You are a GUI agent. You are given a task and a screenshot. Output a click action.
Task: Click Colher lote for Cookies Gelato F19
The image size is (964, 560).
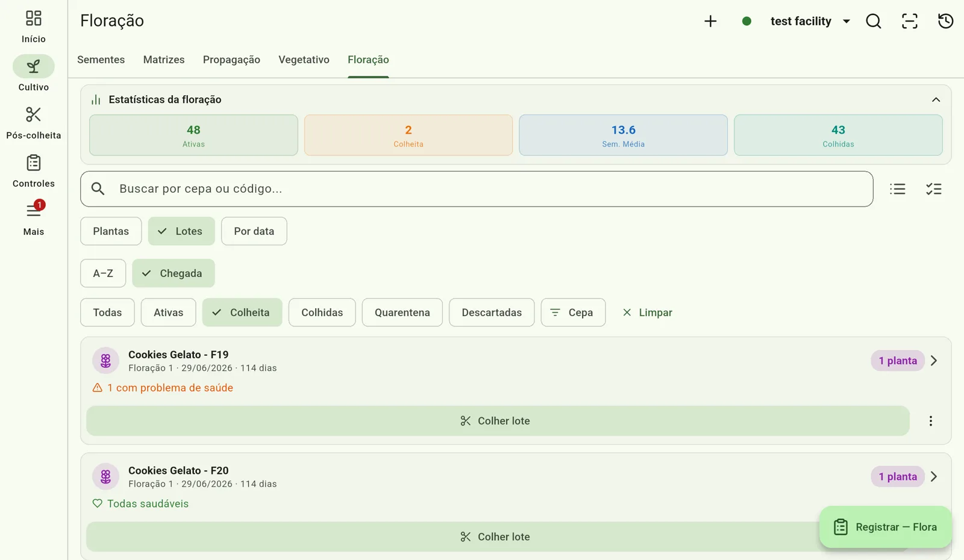click(x=498, y=421)
